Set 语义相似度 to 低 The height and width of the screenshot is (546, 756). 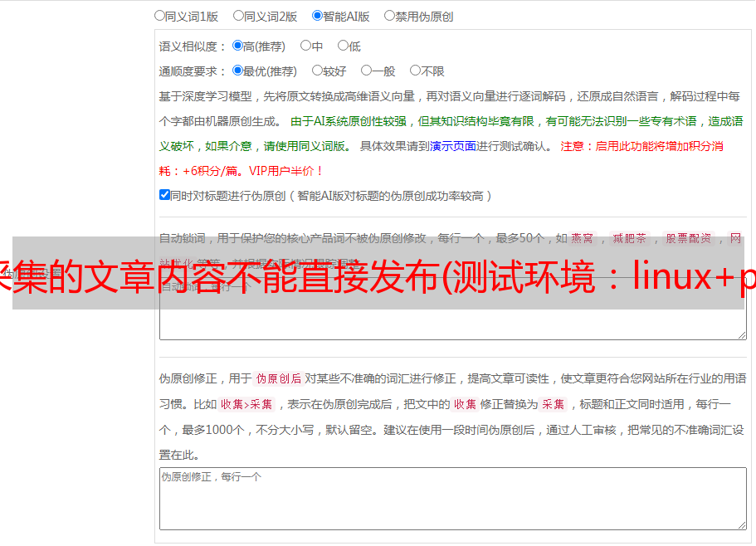pos(343,46)
